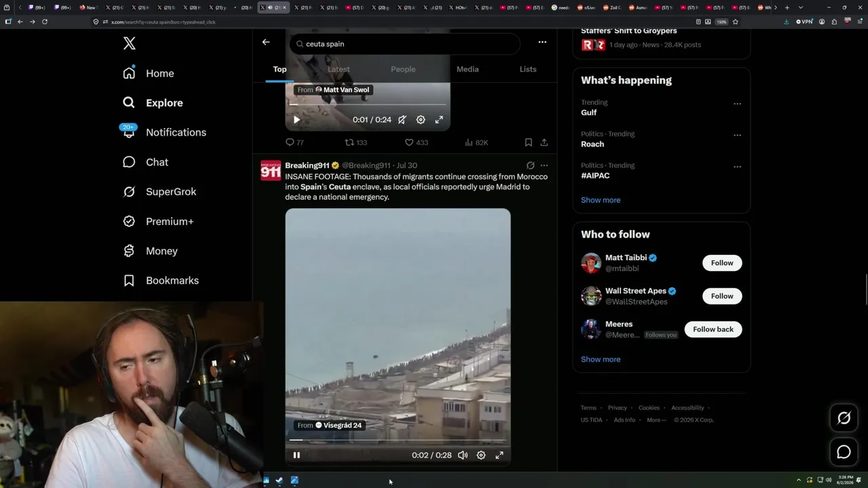Open the Breaking911 profile avatar
Image resolution: width=868 pixels, height=488 pixels.
[271, 171]
